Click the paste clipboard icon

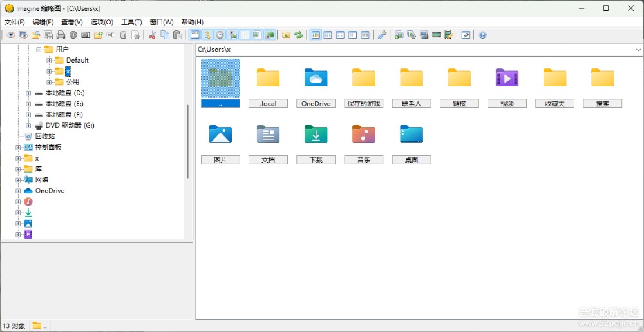177,35
